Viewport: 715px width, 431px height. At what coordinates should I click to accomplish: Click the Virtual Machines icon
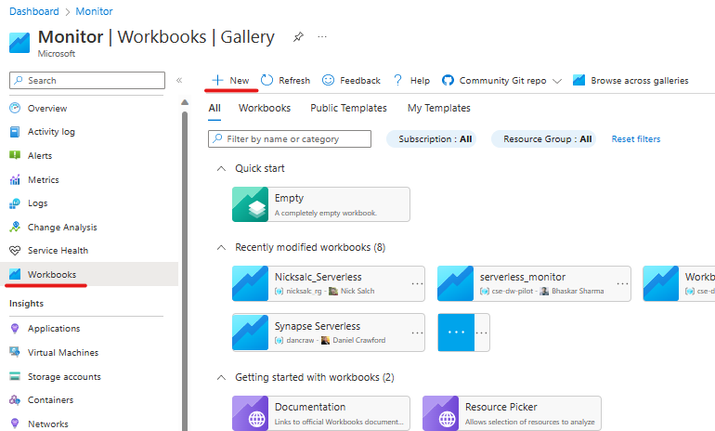(x=15, y=352)
